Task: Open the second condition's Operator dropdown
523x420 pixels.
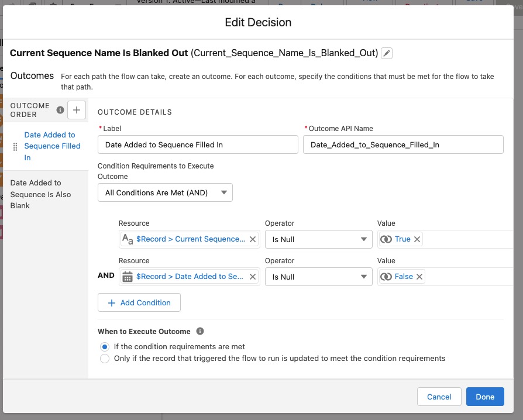Action: (x=318, y=277)
